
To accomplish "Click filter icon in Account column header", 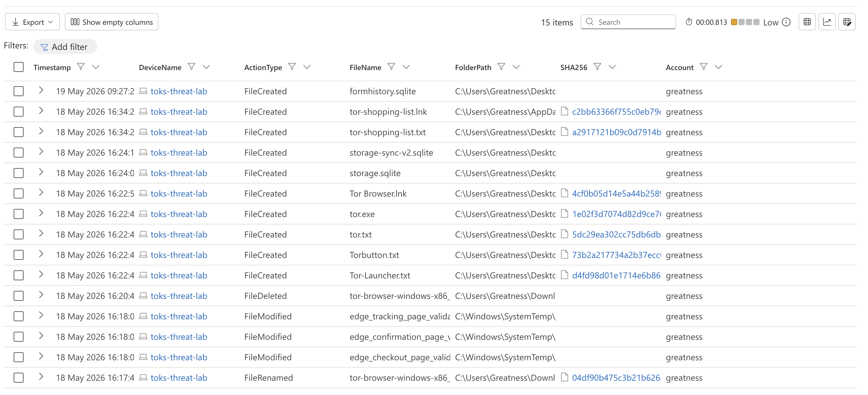I will point(704,67).
